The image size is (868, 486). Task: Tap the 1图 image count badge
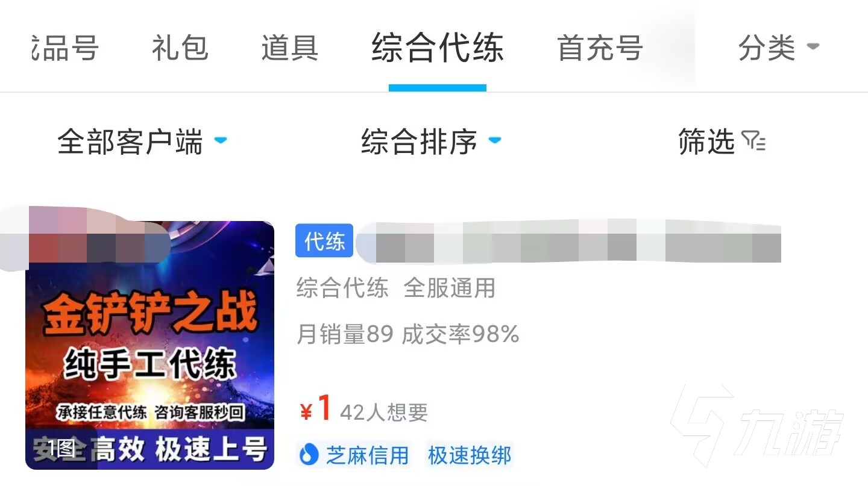[61, 448]
